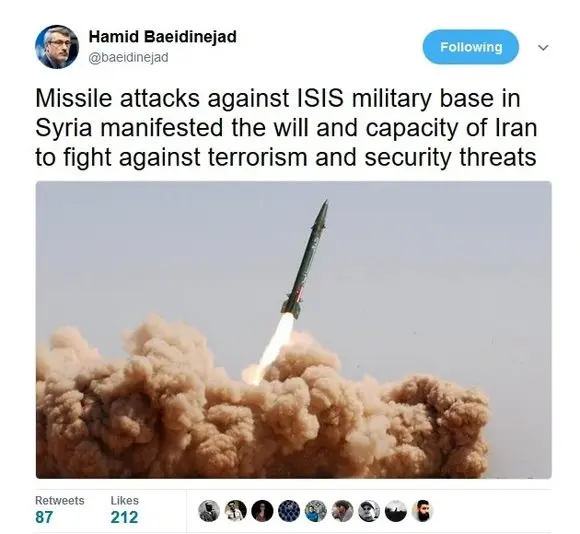Select the black-and-white silhouette landscape avatar
This screenshot has height=534, width=580.
point(396,511)
